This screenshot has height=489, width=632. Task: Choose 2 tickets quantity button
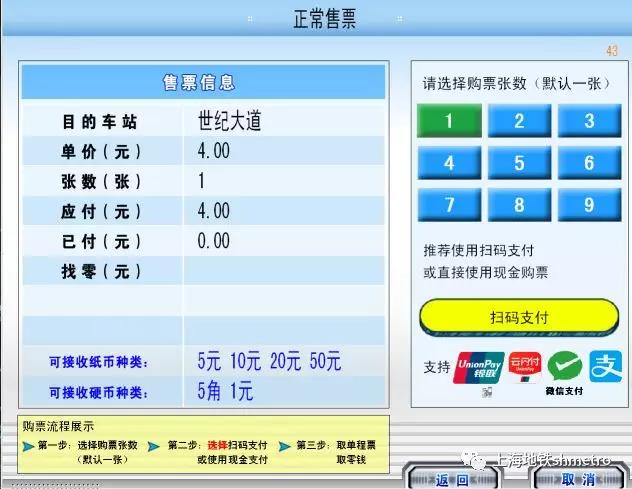[519, 121]
